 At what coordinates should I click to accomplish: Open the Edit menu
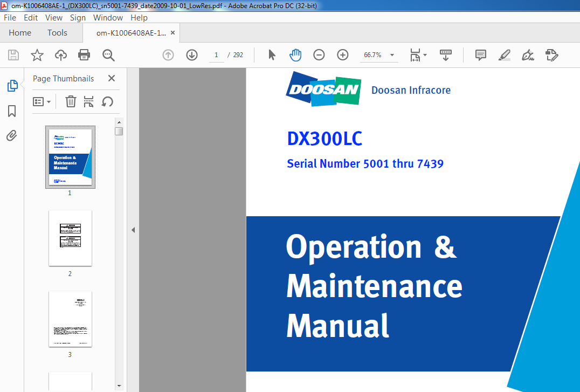[31, 18]
